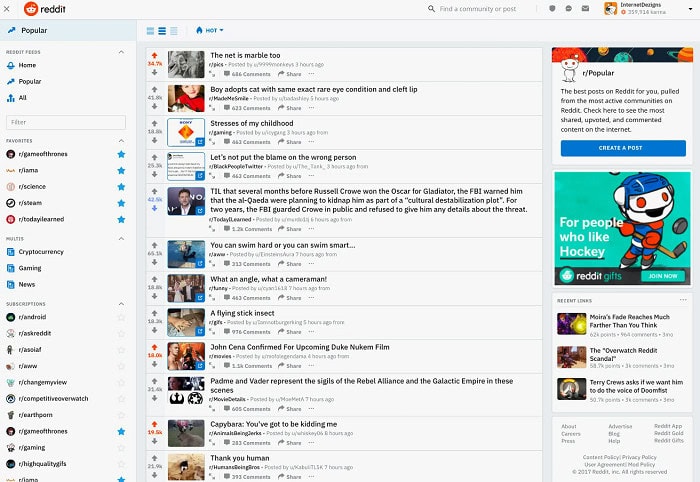Unfavorite r/gameofthrones star in Favorites
This screenshot has height=482, width=700.
click(121, 154)
